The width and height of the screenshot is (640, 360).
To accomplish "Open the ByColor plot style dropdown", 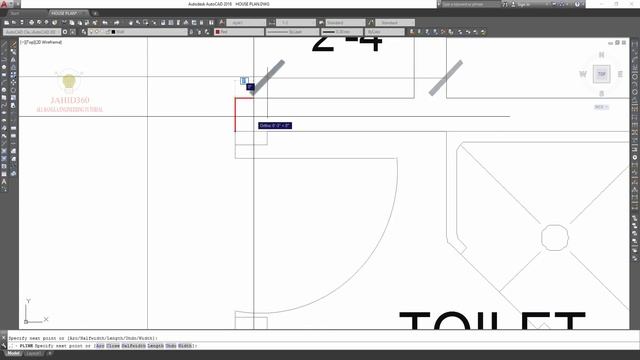I will [385, 31].
